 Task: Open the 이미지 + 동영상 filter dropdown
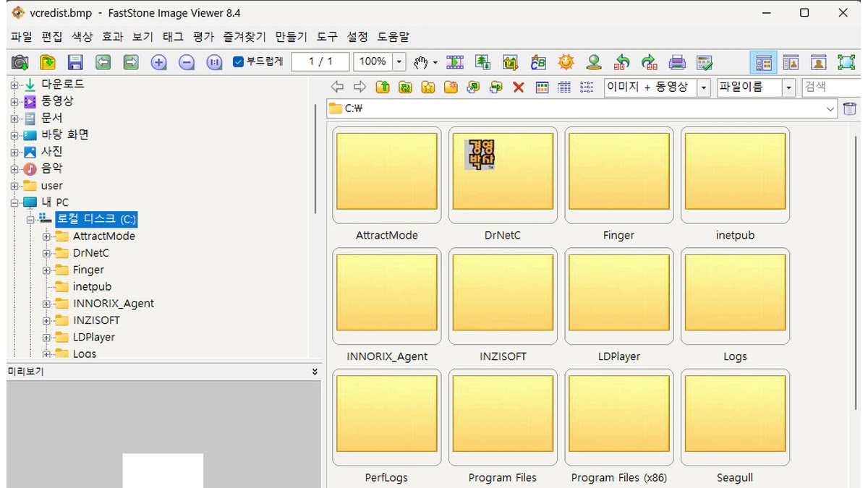(x=704, y=87)
